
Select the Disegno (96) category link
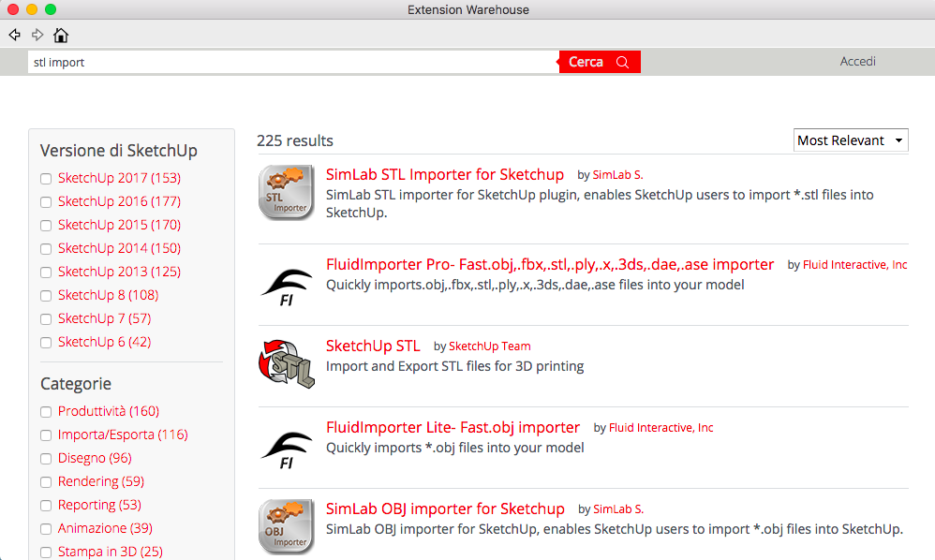[x=95, y=458]
